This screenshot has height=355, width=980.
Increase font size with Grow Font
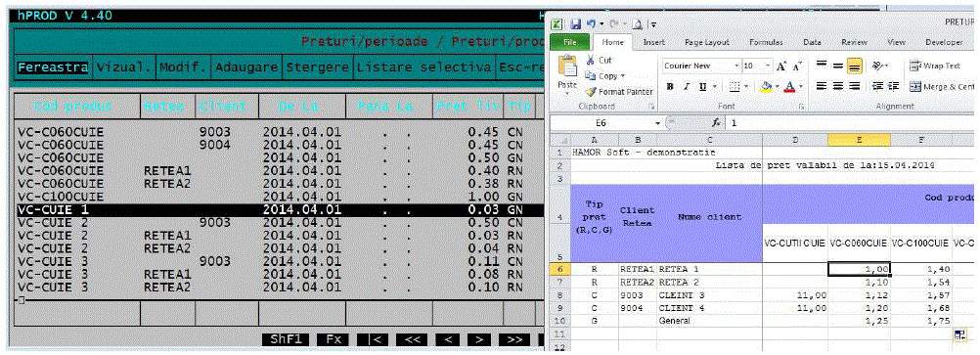tap(781, 66)
